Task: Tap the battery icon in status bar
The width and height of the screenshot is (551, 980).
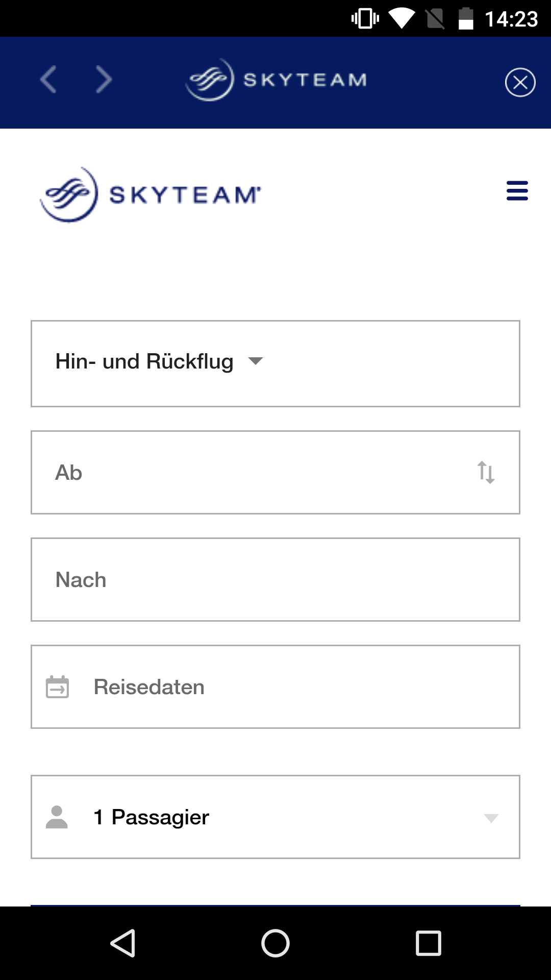Action: 465,19
